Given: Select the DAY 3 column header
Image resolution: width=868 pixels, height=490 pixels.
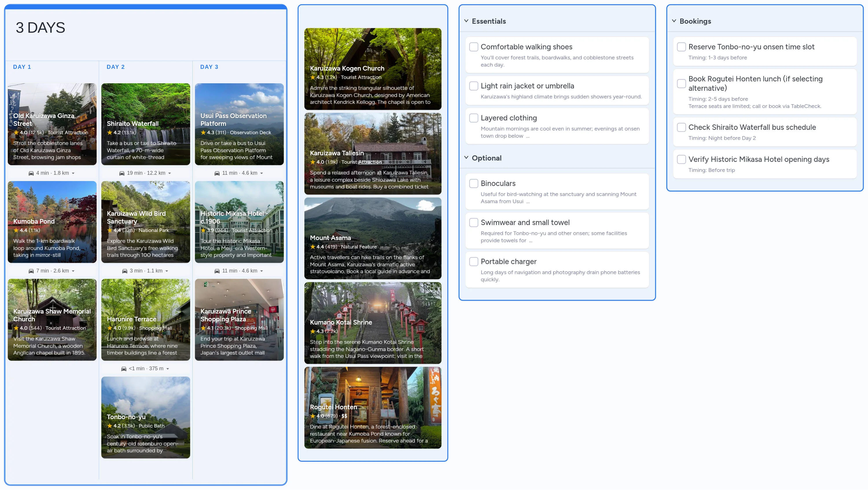Looking at the screenshot, I should click(x=209, y=67).
